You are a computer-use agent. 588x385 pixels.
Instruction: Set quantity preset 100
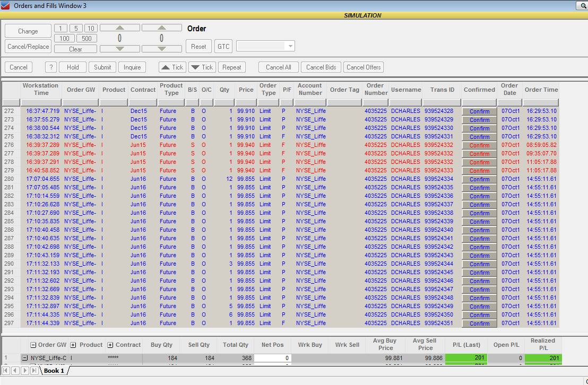tap(65, 38)
